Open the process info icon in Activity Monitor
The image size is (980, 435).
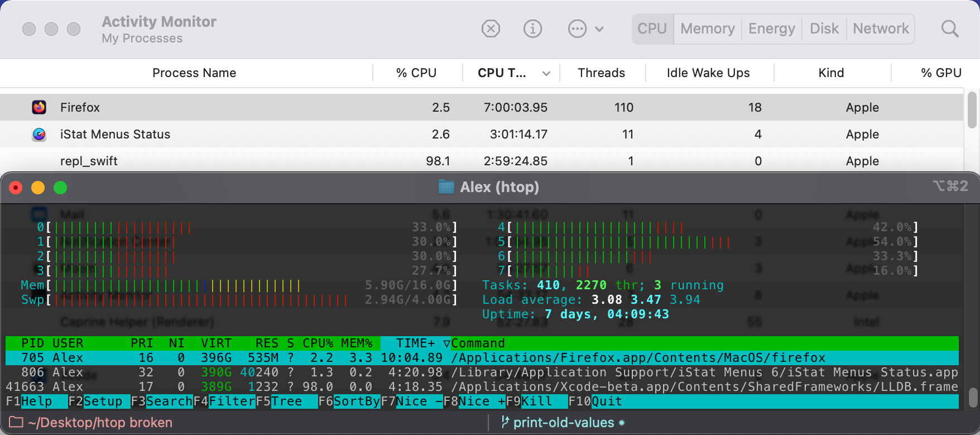(x=532, y=28)
